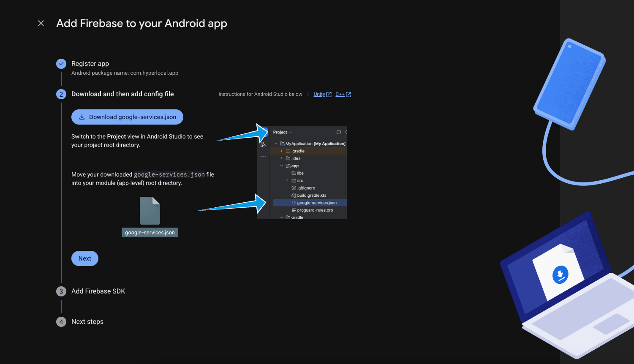Click the Next button
The image size is (634, 364).
point(85,258)
